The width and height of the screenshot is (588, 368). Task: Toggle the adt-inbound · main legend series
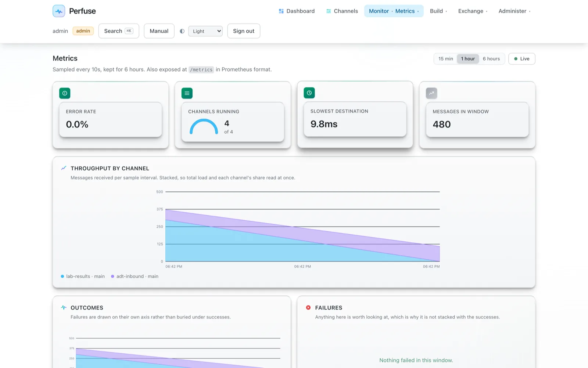pos(135,276)
